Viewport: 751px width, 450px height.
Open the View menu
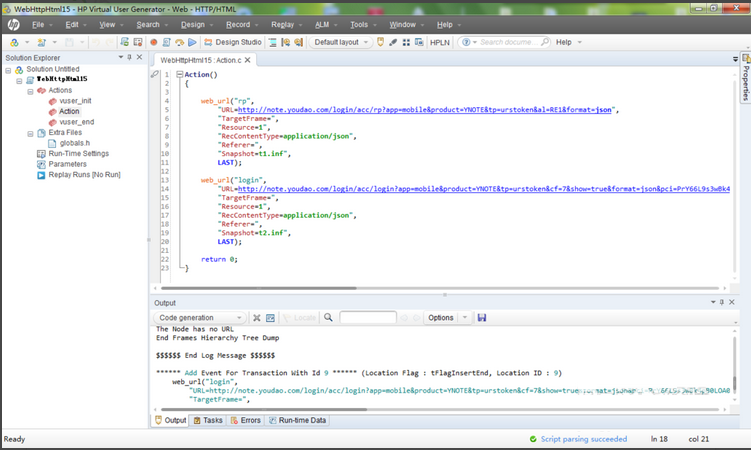pyautogui.click(x=107, y=24)
